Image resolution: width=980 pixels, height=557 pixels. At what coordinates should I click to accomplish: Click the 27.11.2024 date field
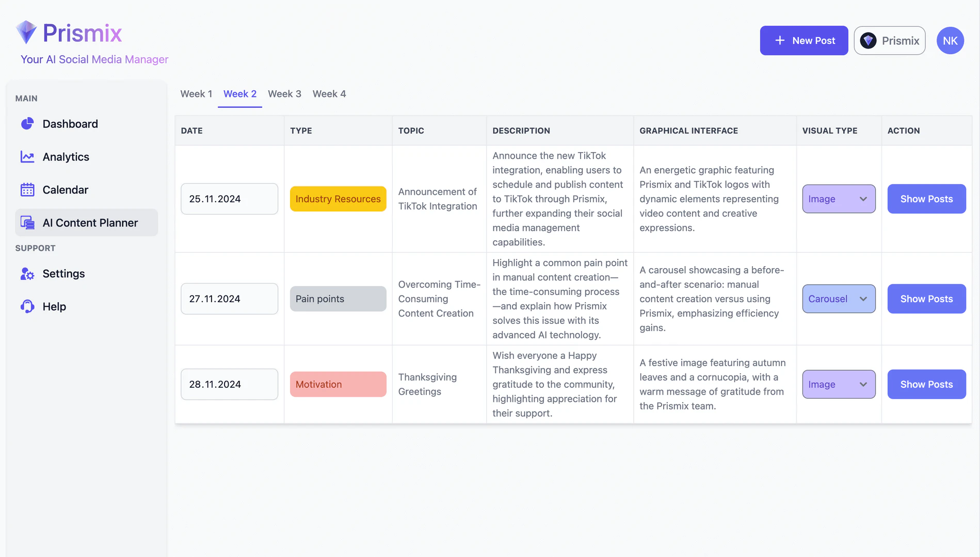(229, 299)
